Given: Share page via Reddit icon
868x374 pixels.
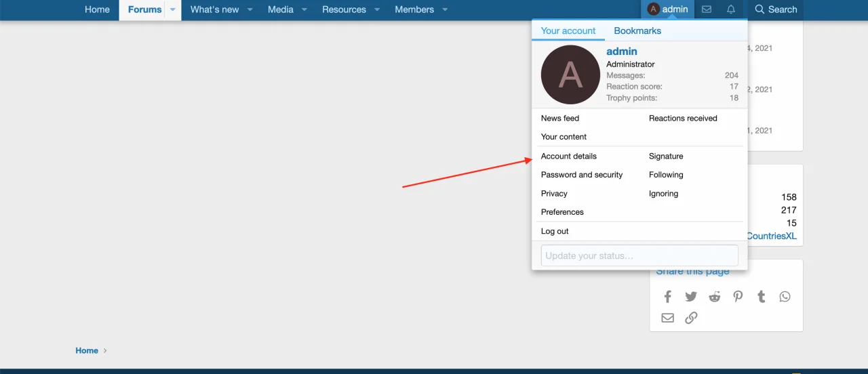Looking at the screenshot, I should pyautogui.click(x=715, y=297).
